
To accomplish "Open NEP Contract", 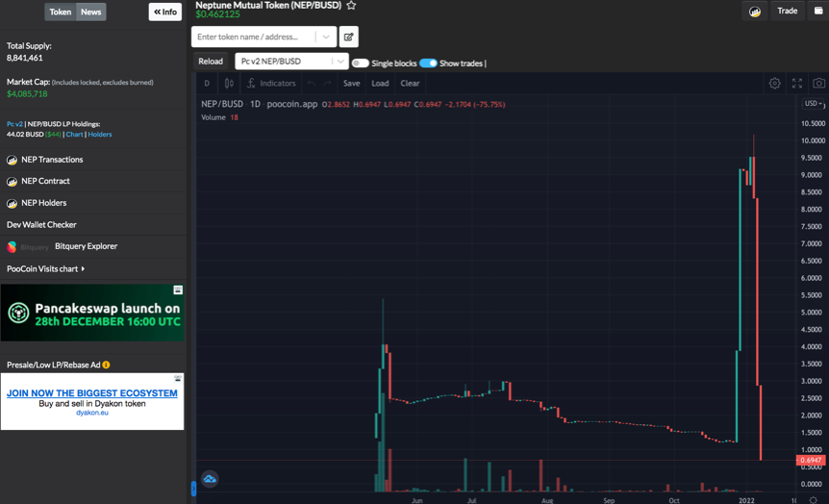I will (45, 182).
